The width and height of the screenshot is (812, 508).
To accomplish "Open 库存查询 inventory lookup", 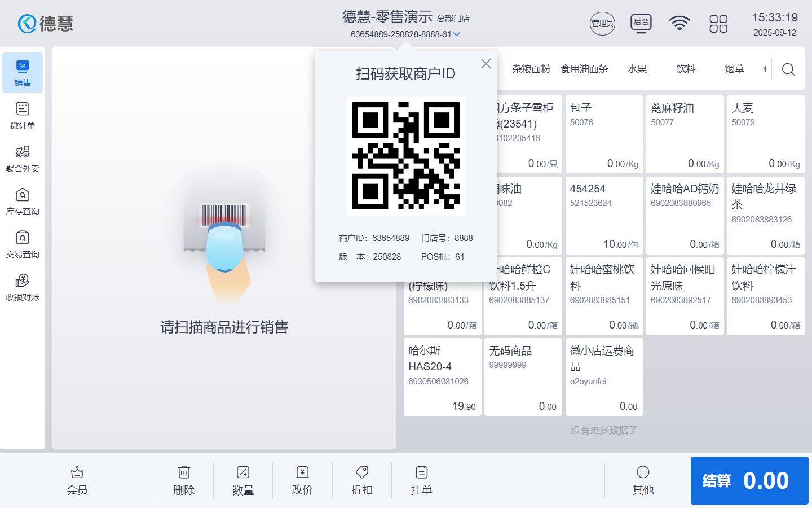I will click(23, 202).
